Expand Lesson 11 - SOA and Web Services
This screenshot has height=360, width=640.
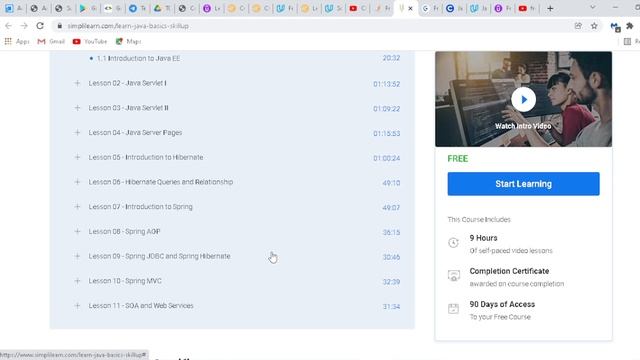(77, 306)
